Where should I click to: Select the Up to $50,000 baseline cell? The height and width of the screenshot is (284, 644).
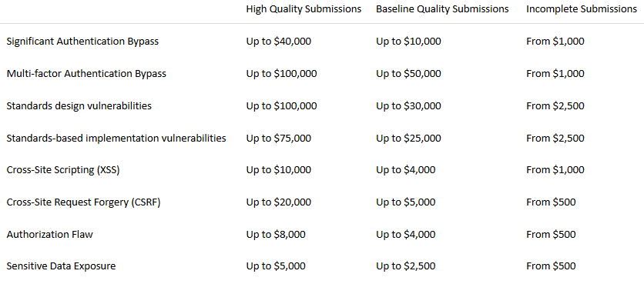pos(408,73)
